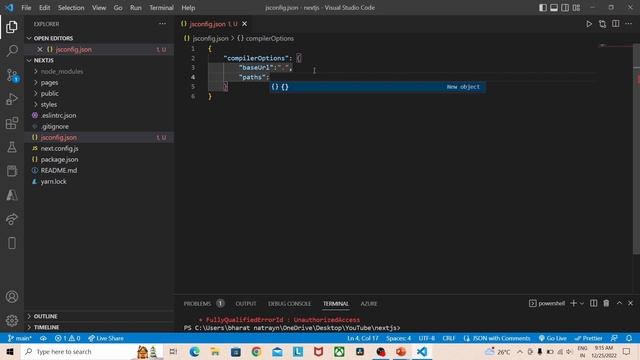Open Windows Start button

[x=10, y=351]
